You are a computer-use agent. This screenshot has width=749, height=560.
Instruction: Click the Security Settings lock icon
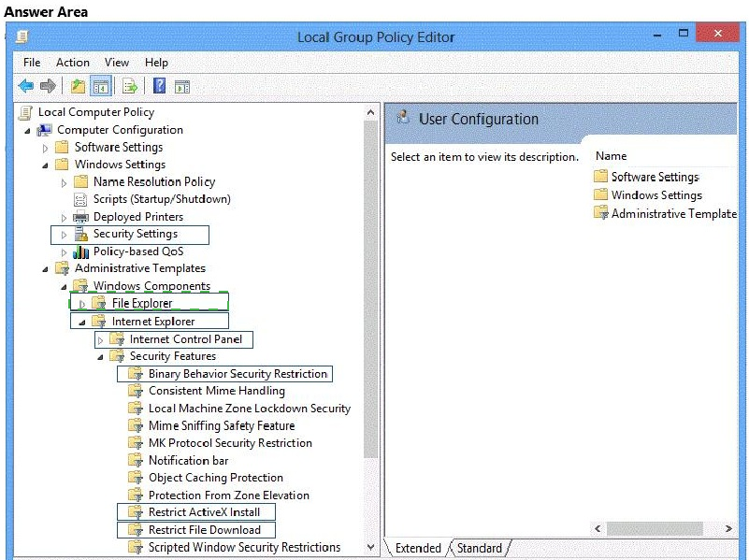pos(81,234)
